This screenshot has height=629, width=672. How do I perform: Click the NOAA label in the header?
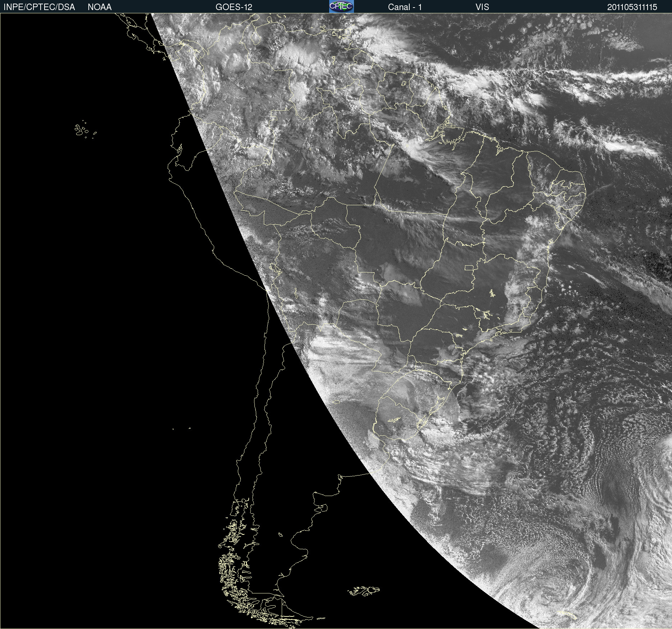pyautogui.click(x=100, y=7)
